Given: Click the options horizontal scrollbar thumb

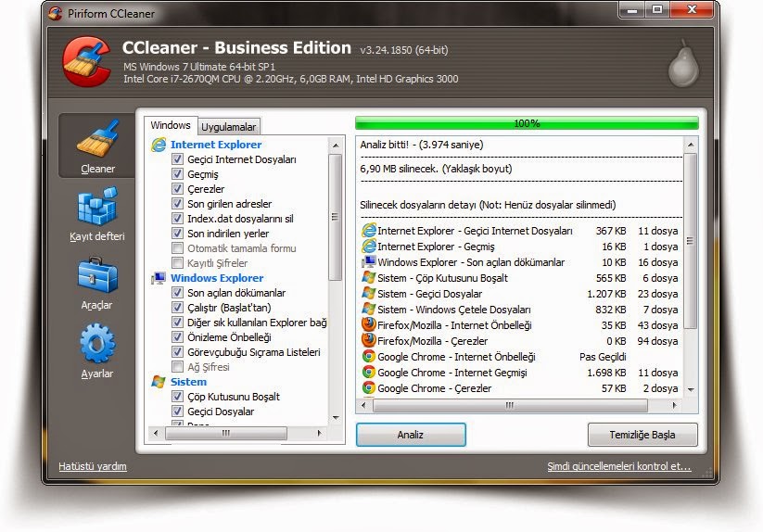Looking at the screenshot, I should coord(226,433).
